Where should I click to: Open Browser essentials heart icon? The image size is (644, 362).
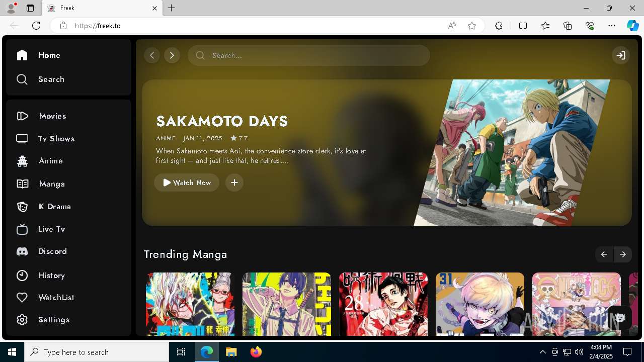point(590,26)
